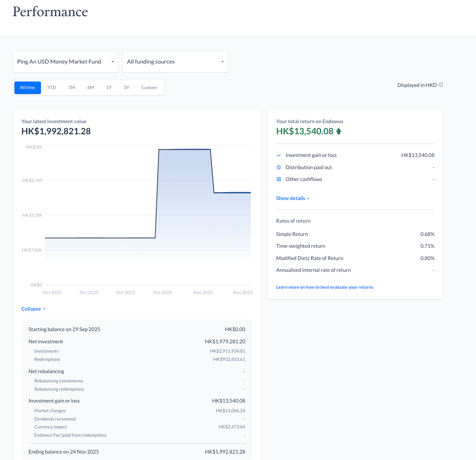Image resolution: width=476 pixels, height=460 pixels.
Task: Choose the 6M time range
Action: (91, 88)
